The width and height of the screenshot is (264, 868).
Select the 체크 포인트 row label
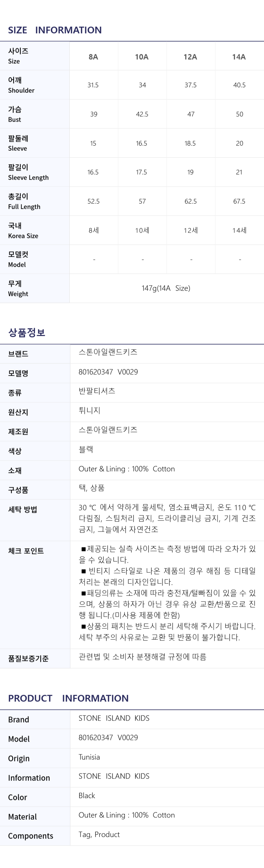click(26, 551)
